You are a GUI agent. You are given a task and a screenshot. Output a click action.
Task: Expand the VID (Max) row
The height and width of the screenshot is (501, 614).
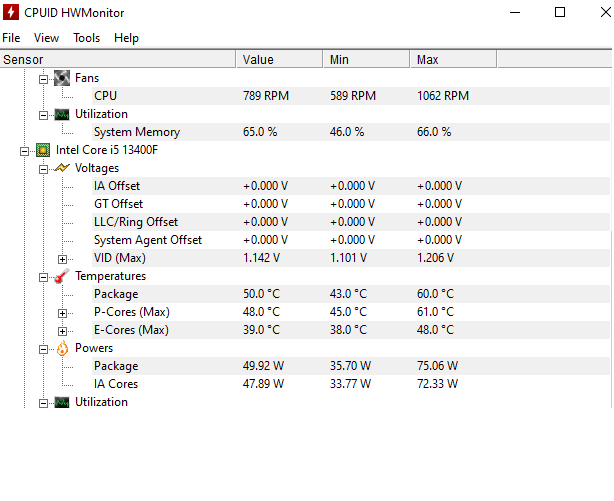click(x=62, y=259)
